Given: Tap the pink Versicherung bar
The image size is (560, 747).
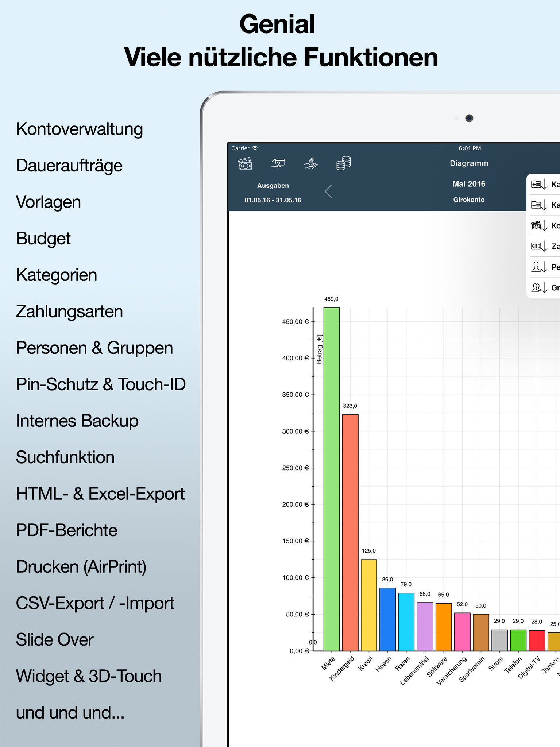Looking at the screenshot, I should click(462, 632).
